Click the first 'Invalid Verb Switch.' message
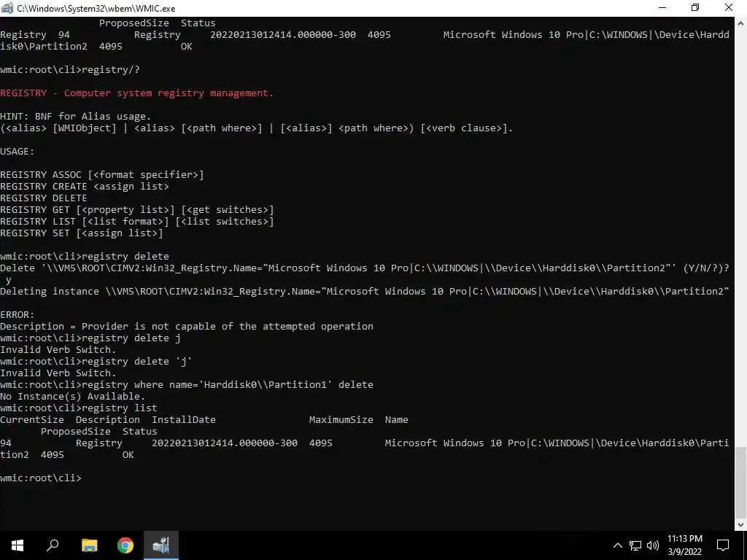The width and height of the screenshot is (747, 560). point(58,349)
